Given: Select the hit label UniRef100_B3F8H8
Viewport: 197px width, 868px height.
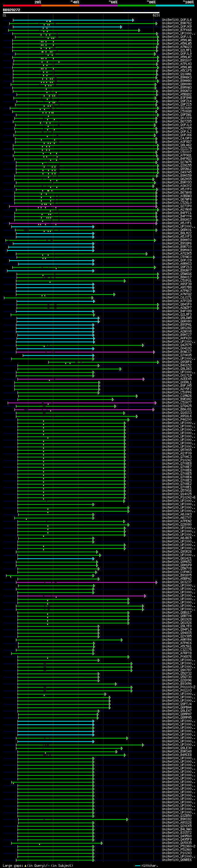Looking at the screenshot, I should (x=177, y=98).
